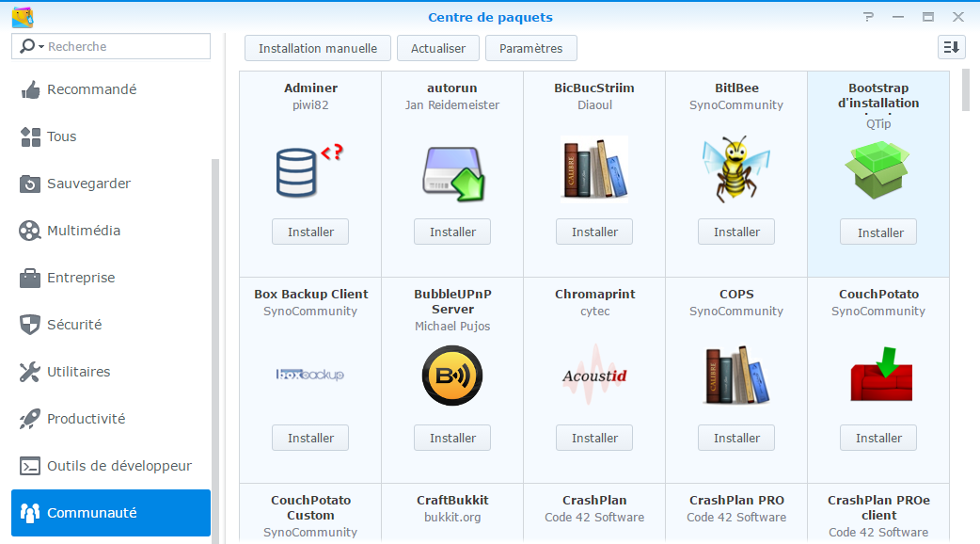Open the CouchPotato Custom package title
Screen dimensions: 980x544
(310, 507)
